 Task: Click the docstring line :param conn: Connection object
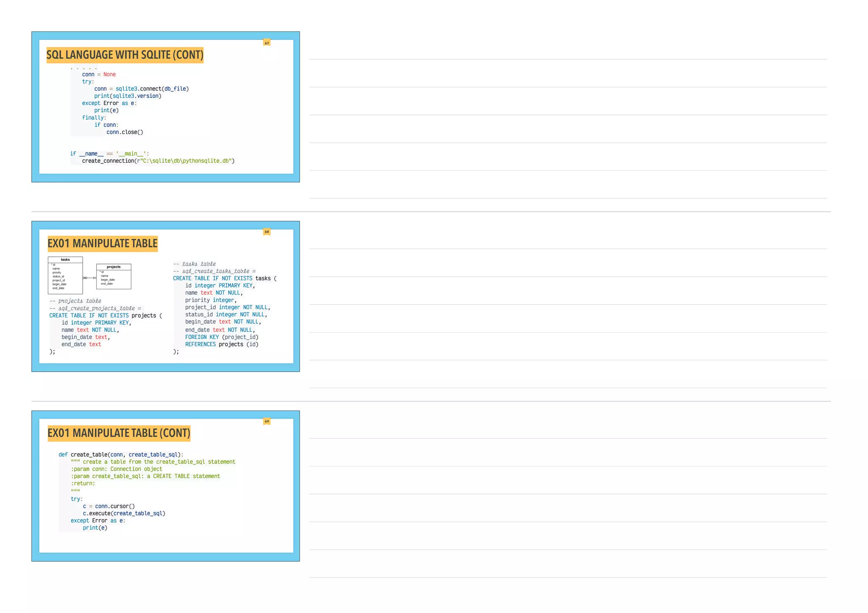tap(117, 469)
